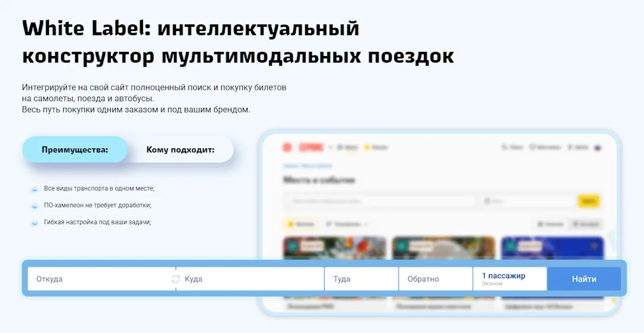The image size is (644, 333).
Task: Click the bullet icon beside "Гибкая настройка"
Action: click(35, 222)
